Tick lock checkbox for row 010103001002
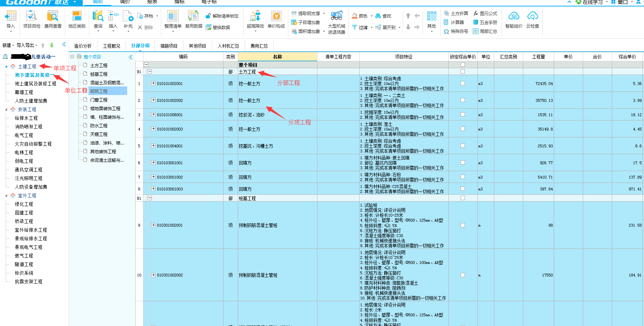The height and width of the screenshot is (326, 644). click(x=462, y=177)
